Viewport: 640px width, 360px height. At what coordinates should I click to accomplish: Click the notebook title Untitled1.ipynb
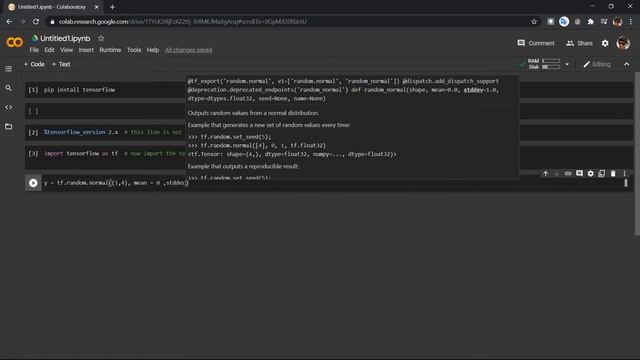65,38
